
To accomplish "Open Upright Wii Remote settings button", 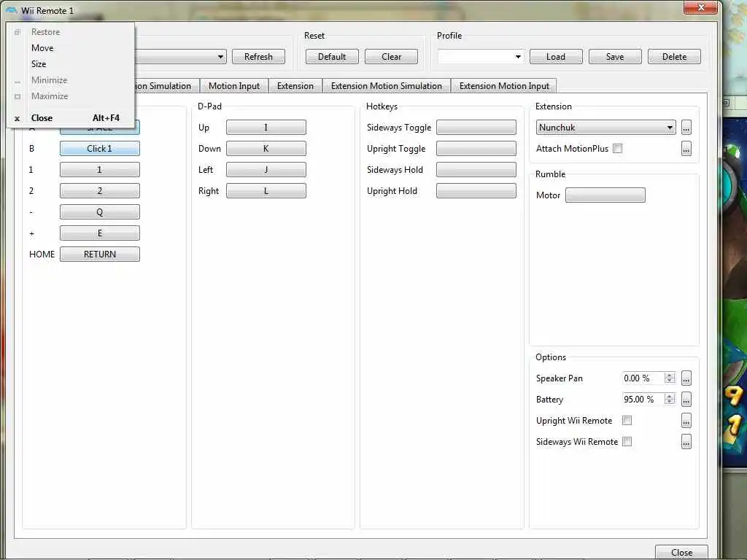I will (x=686, y=421).
